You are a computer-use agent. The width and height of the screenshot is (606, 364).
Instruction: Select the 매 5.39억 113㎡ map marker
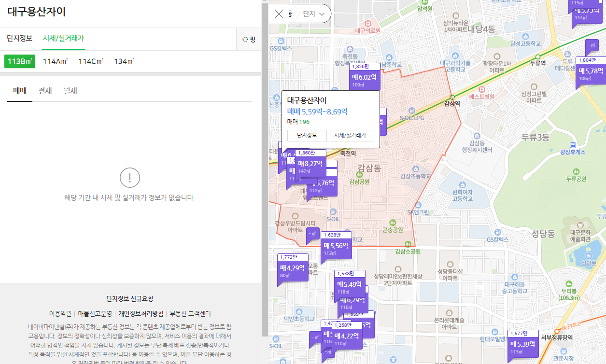point(523,344)
